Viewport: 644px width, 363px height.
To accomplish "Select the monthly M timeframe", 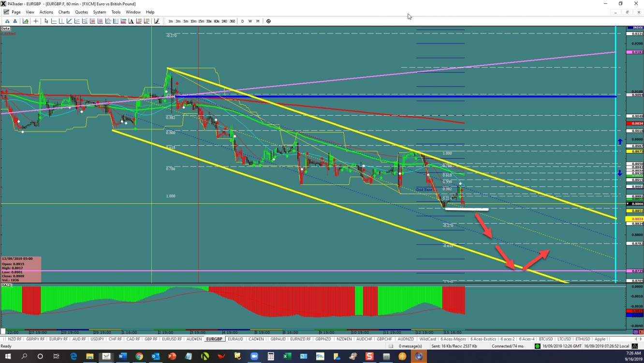I will (258, 21).
